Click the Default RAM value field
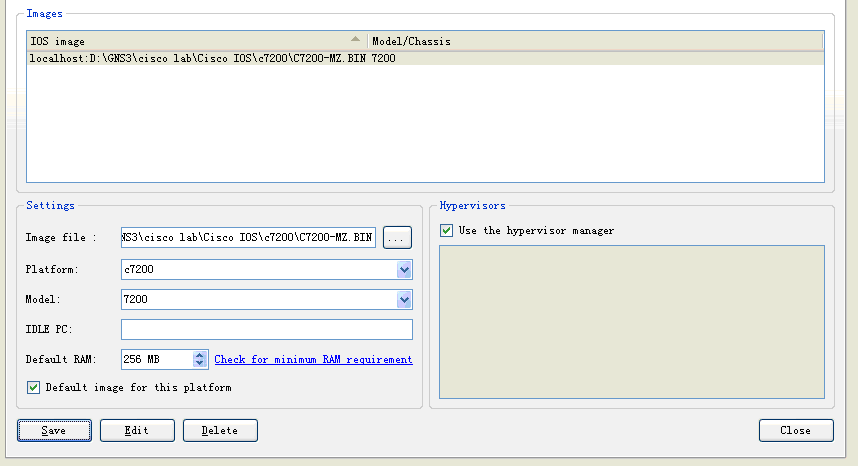This screenshot has height=466, width=858. (x=157, y=359)
